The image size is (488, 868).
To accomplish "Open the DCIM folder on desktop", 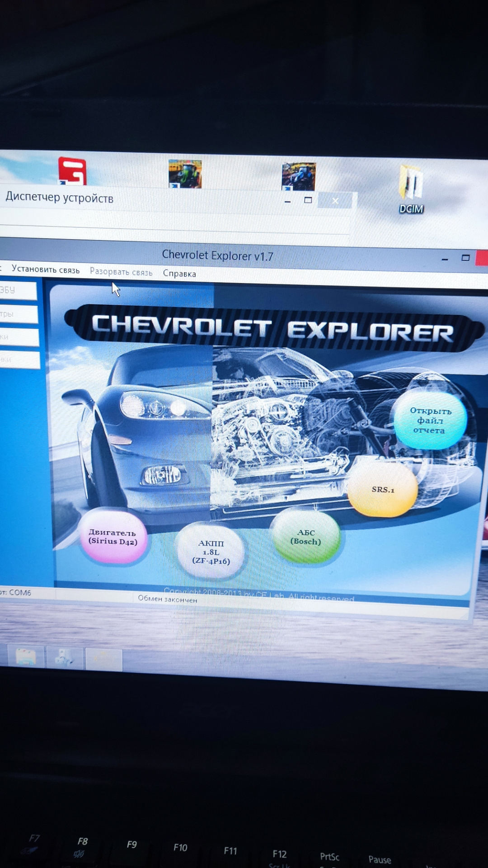I will click(x=411, y=189).
